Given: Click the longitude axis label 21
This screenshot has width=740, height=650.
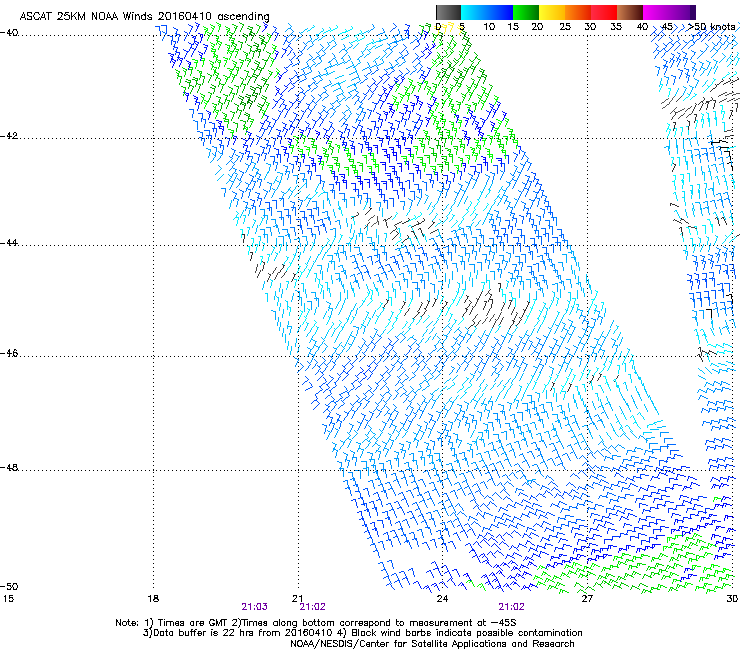Looking at the screenshot, I should pyautogui.click(x=297, y=599).
